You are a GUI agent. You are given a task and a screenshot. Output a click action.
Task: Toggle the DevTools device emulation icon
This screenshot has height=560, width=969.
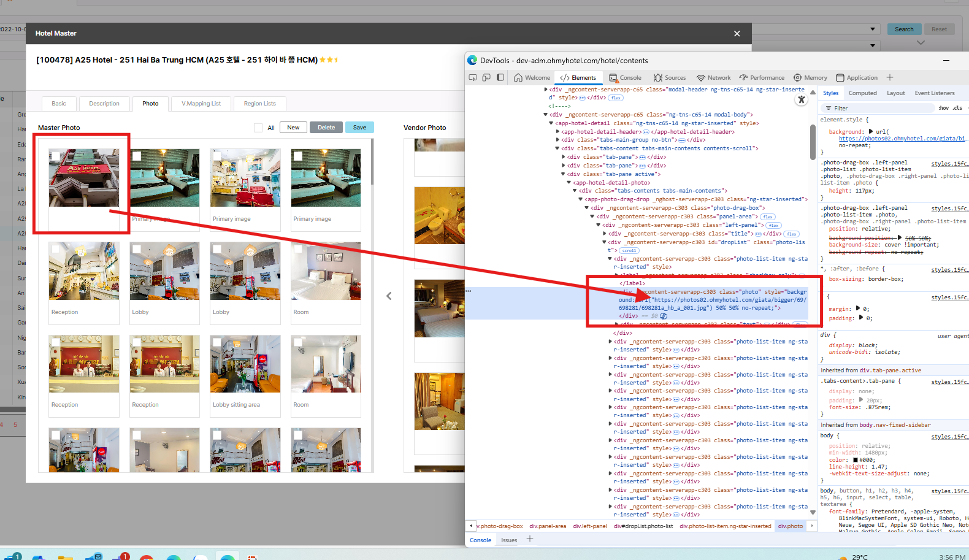486,78
